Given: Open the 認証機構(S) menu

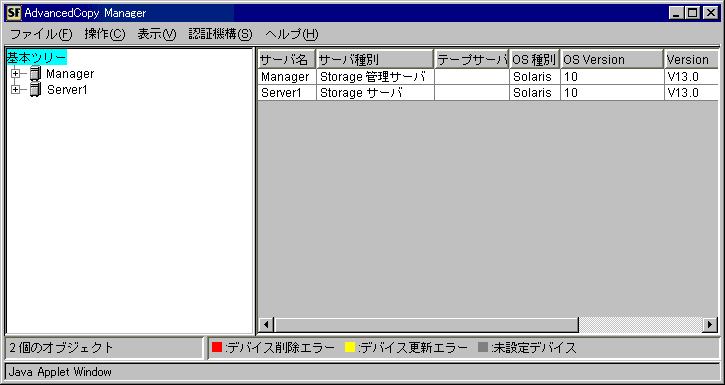Looking at the screenshot, I should coord(221,34).
